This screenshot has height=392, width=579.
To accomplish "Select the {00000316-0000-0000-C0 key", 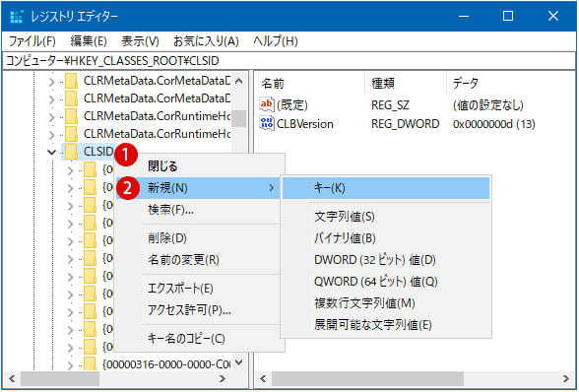I will (x=166, y=364).
